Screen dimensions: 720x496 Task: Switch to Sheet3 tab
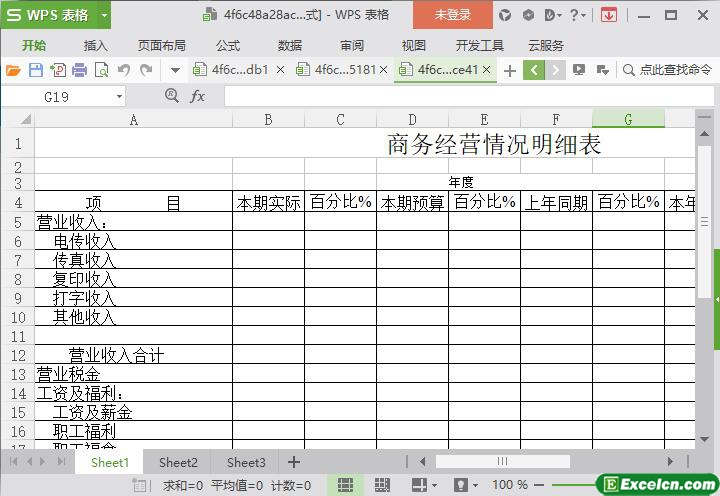coord(246,462)
